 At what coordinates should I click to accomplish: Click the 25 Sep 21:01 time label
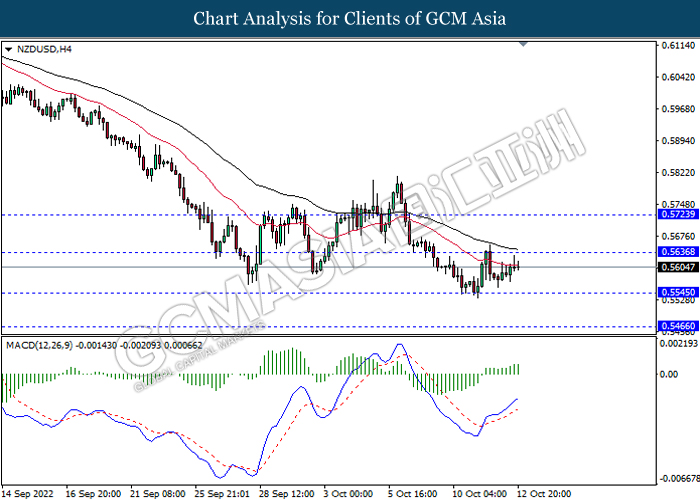tap(222, 494)
